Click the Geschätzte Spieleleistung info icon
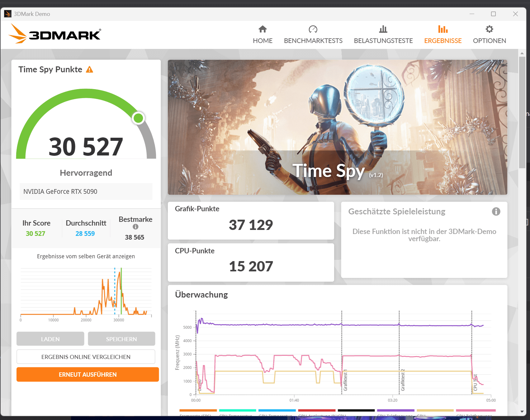The height and width of the screenshot is (420, 530). (496, 212)
